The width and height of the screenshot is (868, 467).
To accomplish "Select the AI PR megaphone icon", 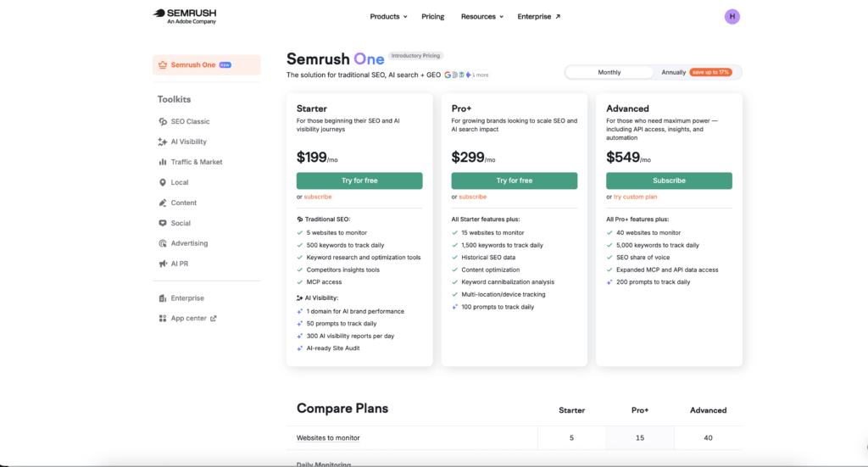I will pos(163,264).
